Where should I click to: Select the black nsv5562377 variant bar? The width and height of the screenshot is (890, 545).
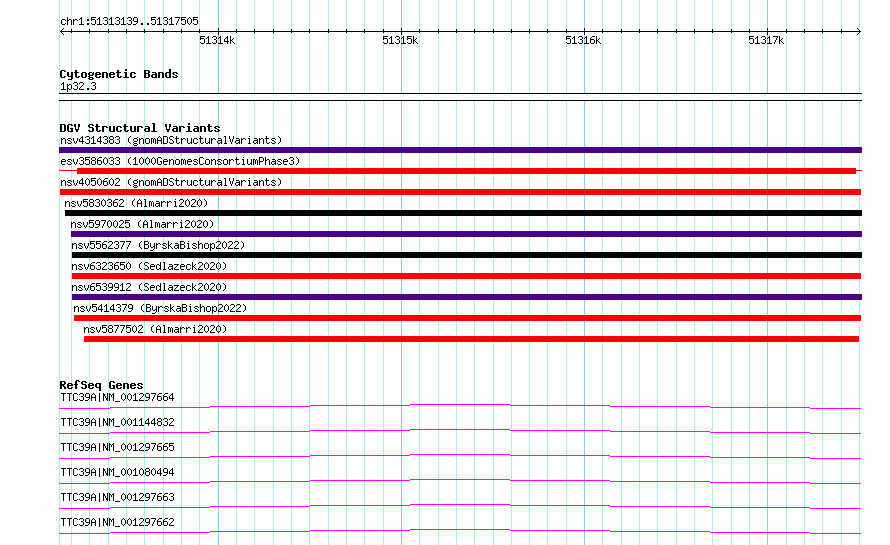coord(467,255)
